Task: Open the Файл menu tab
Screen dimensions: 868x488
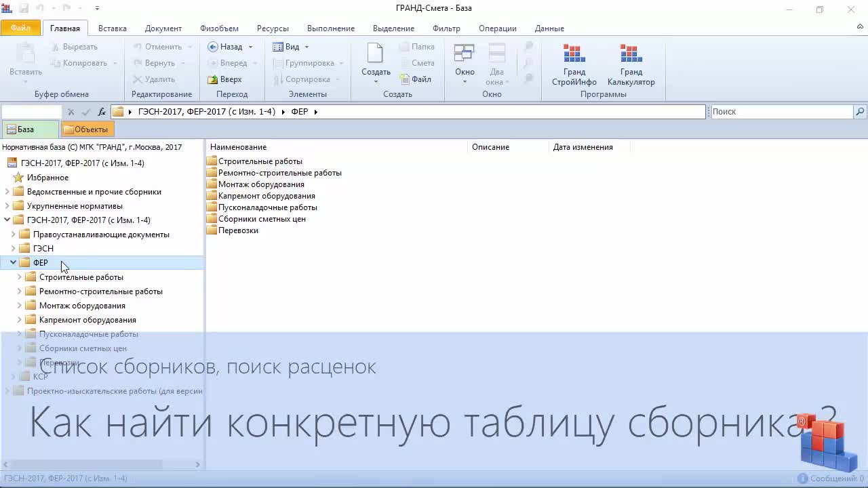Action: [x=20, y=28]
